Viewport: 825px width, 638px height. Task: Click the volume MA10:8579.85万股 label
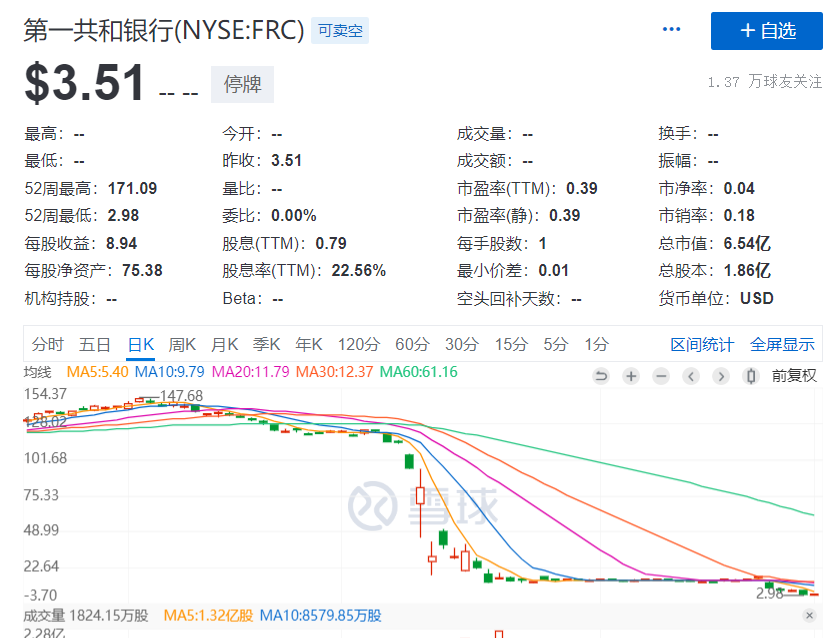coord(320,615)
